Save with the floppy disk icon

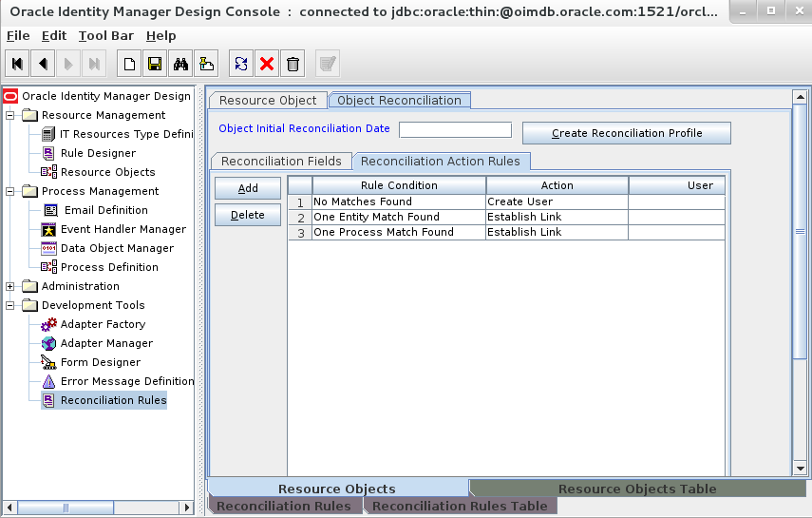click(155, 64)
